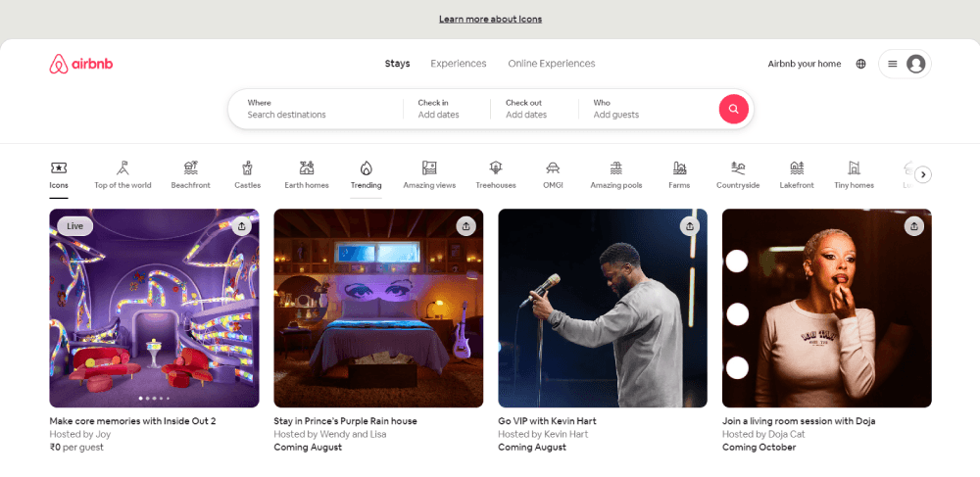Select the Earth homes category
Screen dimensions: 980x477
pos(306,175)
